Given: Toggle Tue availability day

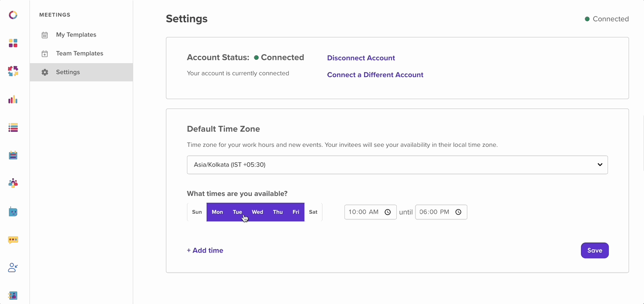Looking at the screenshot, I should tap(237, 212).
